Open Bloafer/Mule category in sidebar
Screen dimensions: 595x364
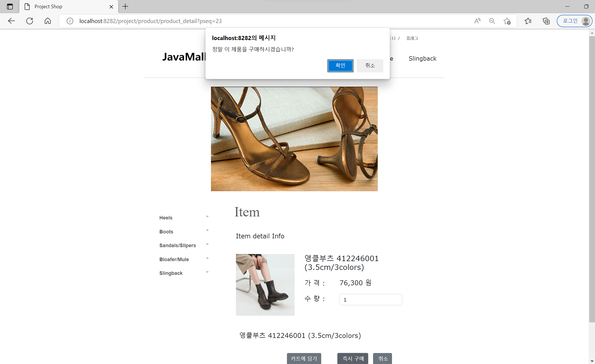(174, 259)
